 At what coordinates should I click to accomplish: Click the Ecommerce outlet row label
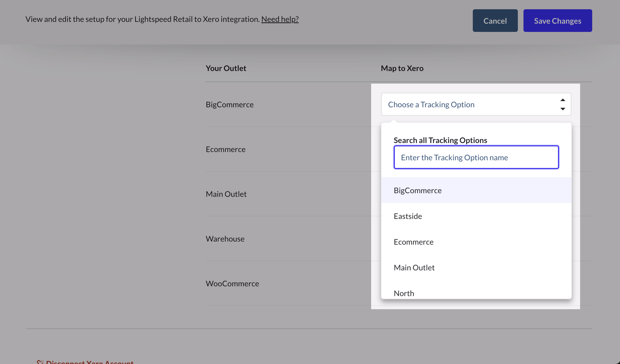tap(225, 149)
